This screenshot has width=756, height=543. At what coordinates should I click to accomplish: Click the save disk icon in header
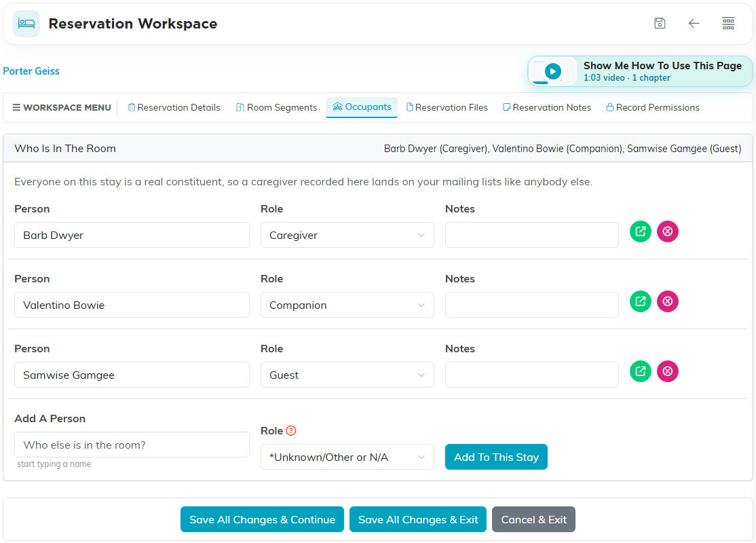660,23
